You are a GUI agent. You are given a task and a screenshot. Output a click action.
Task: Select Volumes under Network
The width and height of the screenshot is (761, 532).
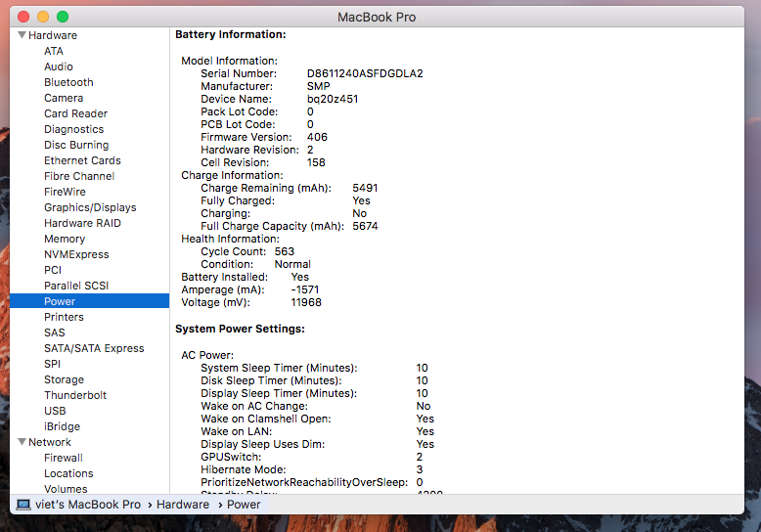(x=66, y=488)
